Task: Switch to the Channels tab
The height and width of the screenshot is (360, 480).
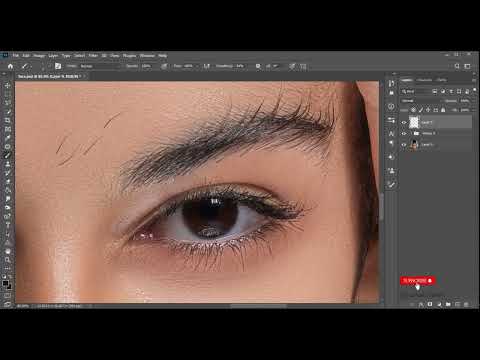Action: (424, 80)
